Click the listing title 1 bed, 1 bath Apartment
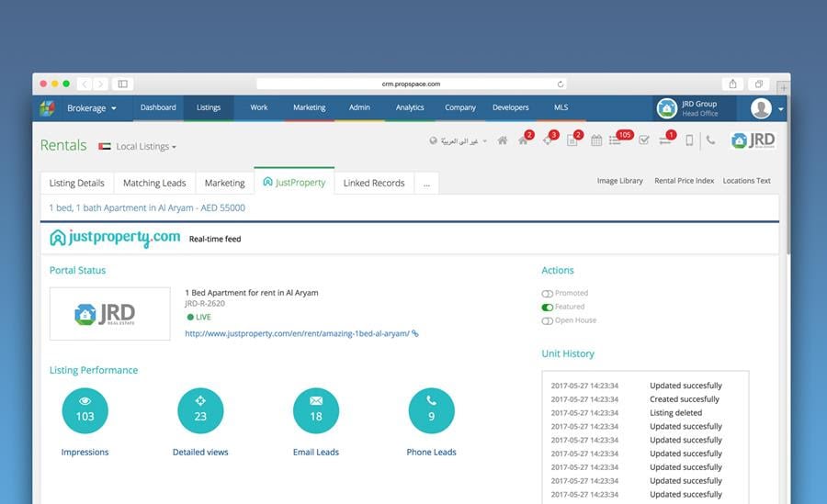The width and height of the screenshot is (827, 504). tap(147, 207)
